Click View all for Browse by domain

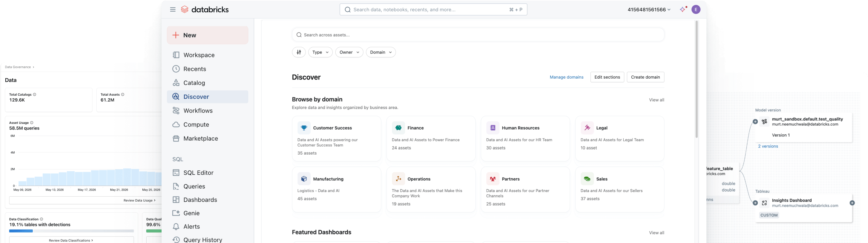point(656,100)
